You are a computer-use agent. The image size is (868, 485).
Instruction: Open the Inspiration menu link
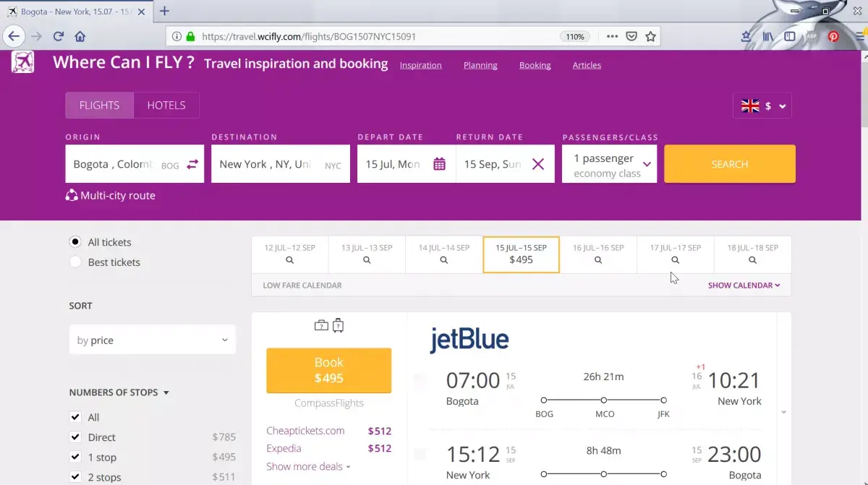(420, 65)
